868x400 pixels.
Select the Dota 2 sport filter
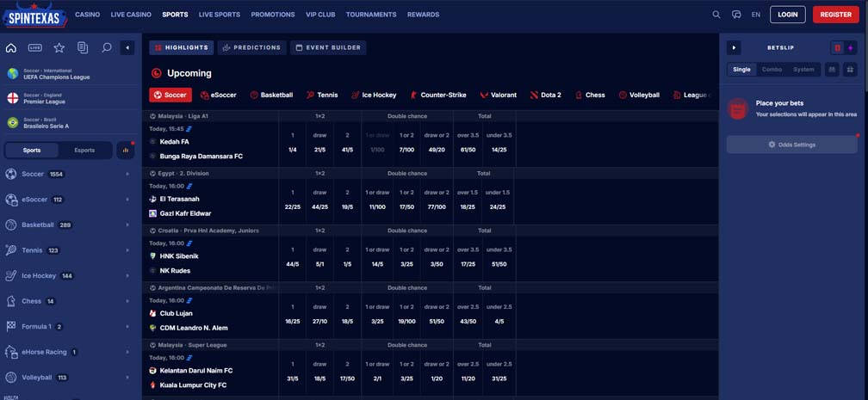tap(546, 95)
